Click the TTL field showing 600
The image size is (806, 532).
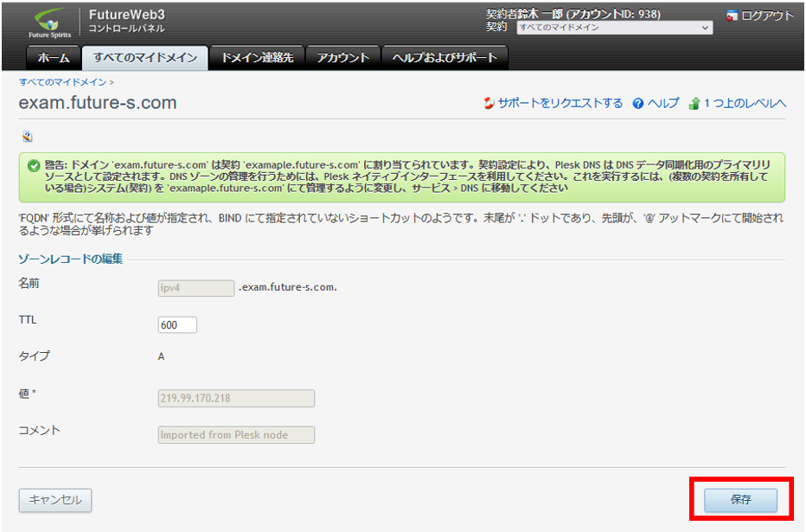click(x=177, y=325)
